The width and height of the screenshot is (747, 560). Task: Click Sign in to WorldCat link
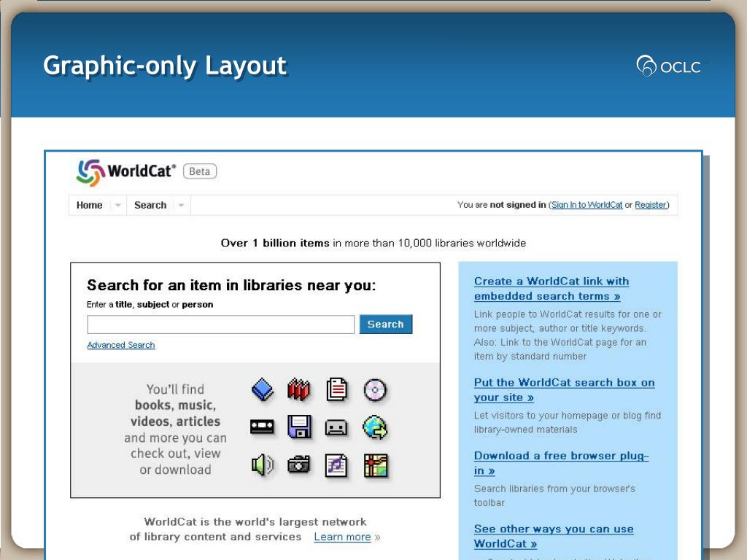[587, 205]
